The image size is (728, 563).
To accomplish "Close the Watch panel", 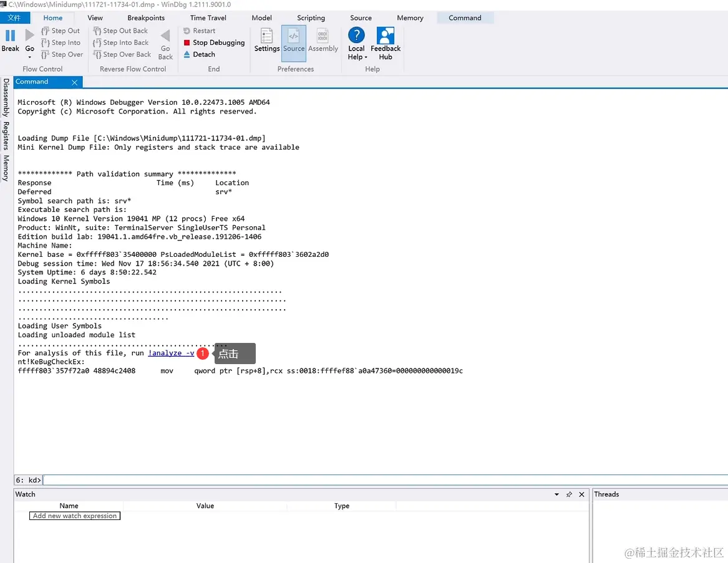I will point(582,494).
